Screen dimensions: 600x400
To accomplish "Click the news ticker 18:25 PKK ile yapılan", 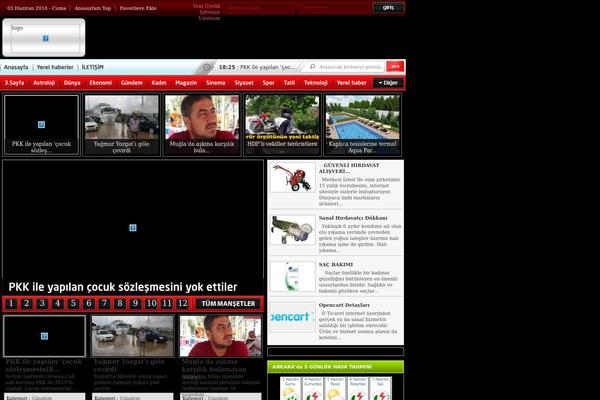I will (257, 67).
